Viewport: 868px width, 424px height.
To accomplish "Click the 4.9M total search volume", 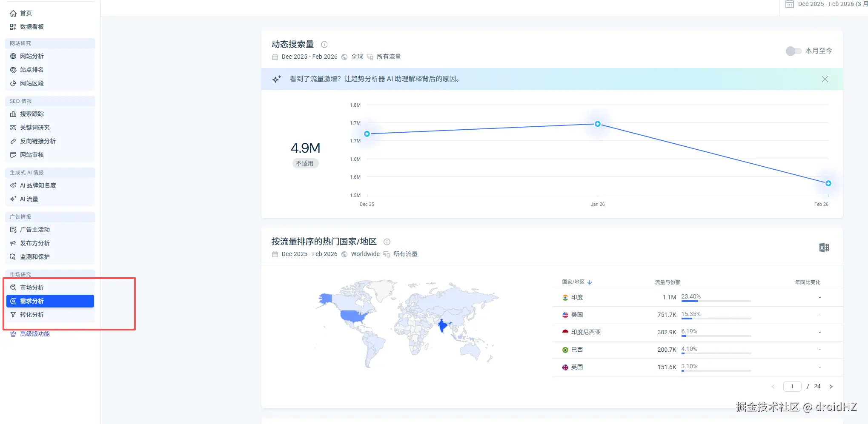I will pyautogui.click(x=305, y=148).
